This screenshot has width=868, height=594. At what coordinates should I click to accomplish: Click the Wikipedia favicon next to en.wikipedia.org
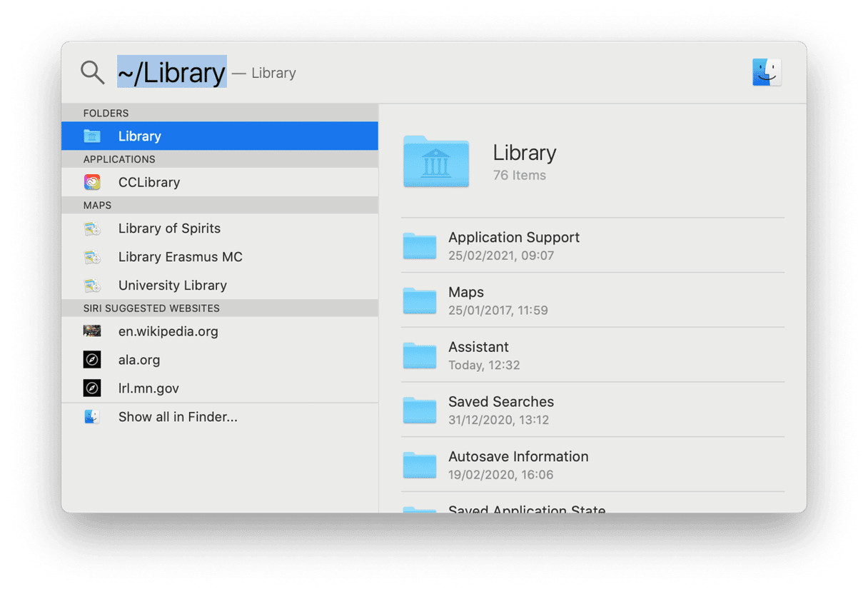pos(92,331)
